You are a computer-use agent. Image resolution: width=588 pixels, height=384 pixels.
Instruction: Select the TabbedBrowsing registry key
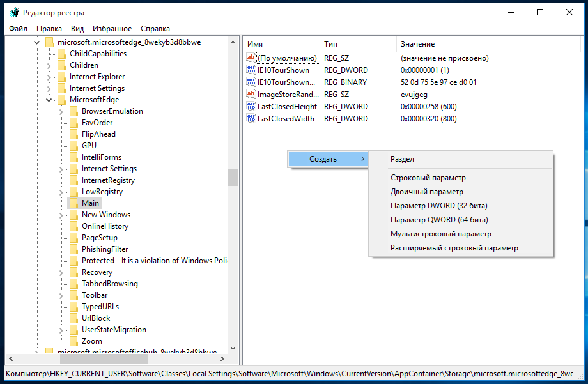tap(109, 284)
